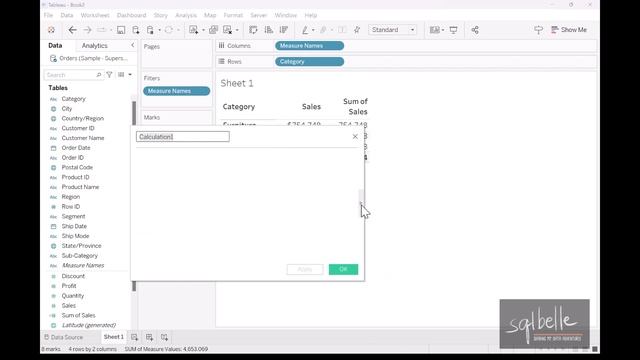
Task: Click the Fix Axes pin icon
Action: tap(357, 30)
